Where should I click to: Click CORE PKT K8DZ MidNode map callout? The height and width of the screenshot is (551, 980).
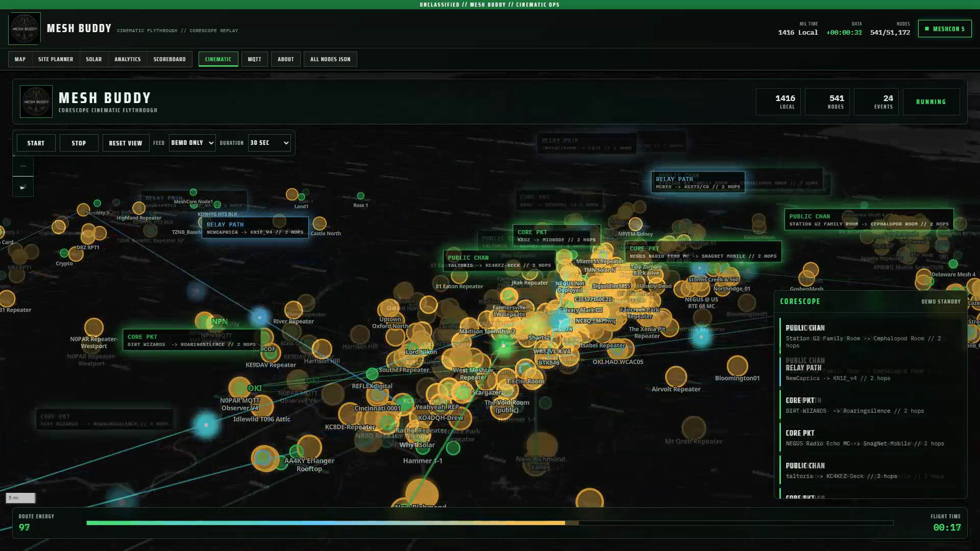point(556,236)
